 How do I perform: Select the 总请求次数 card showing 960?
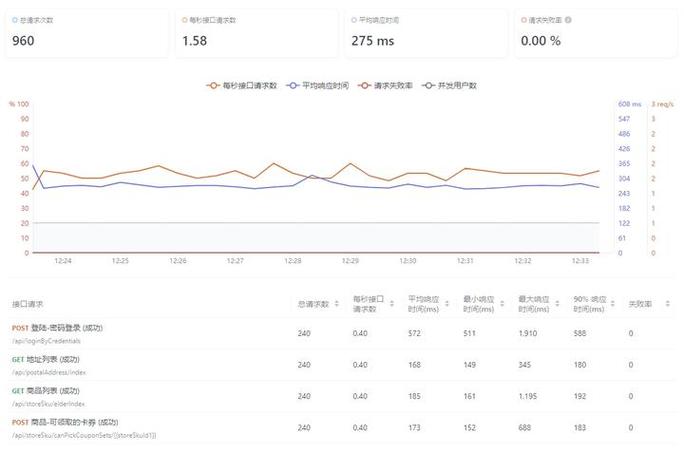pos(87,33)
